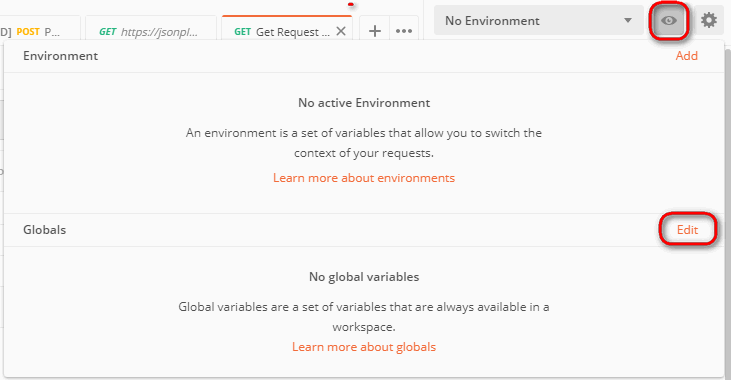This screenshot has height=380, width=731.
Task: Click the No global variables heading
Action: 364,277
